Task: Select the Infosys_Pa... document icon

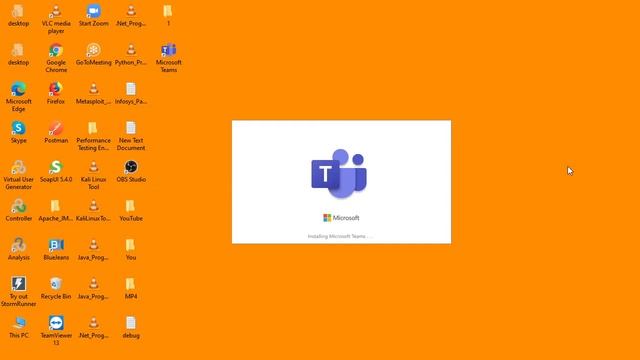Action: tap(131, 94)
